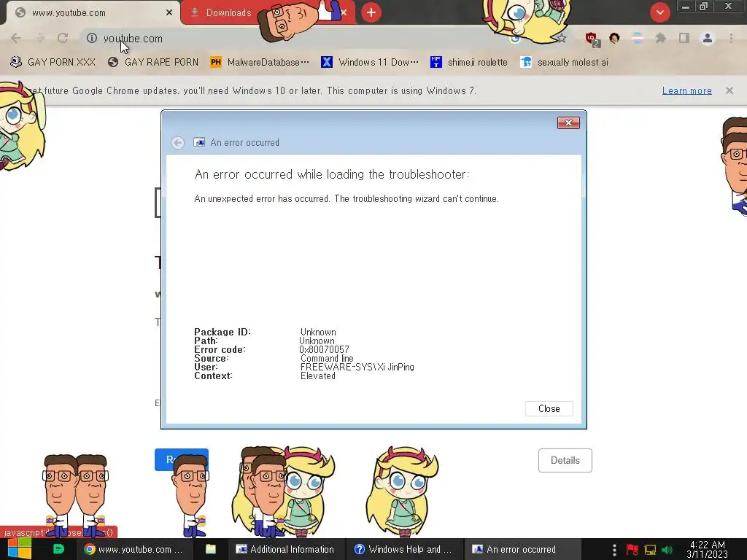
Task: Open the Chrome profile avatar
Action: (708, 38)
